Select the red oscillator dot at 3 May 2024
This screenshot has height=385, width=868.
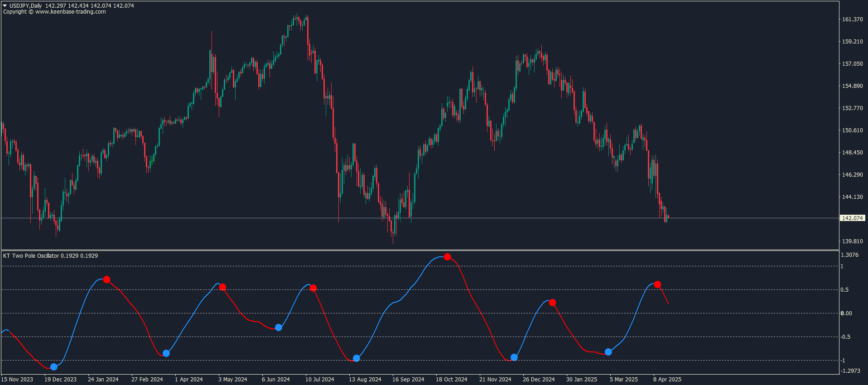point(222,287)
